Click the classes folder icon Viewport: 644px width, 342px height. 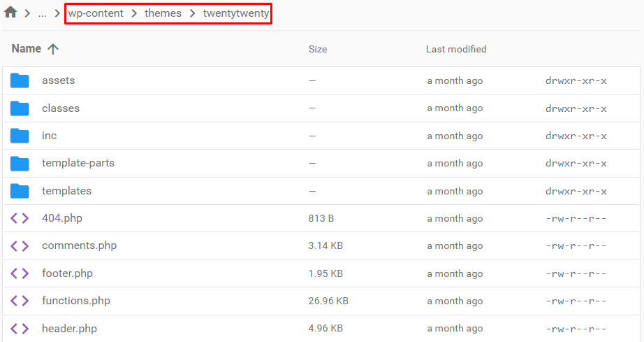(x=20, y=108)
